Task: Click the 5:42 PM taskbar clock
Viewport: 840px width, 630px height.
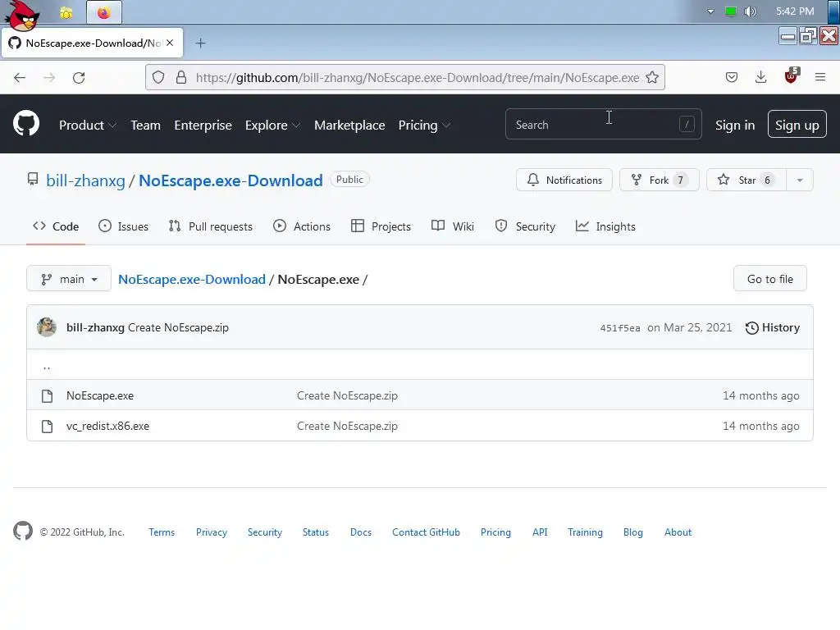Action: [795, 11]
